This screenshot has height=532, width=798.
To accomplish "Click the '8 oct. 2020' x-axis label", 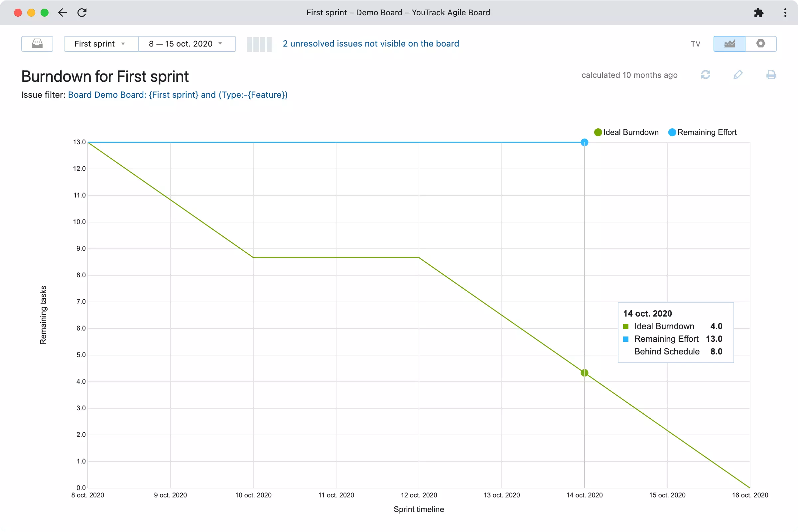I will (x=87, y=495).
